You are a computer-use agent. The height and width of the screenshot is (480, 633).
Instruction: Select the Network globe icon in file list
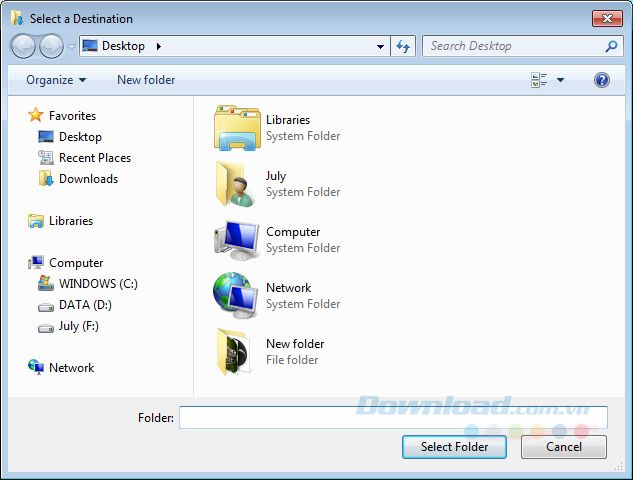tap(235, 296)
